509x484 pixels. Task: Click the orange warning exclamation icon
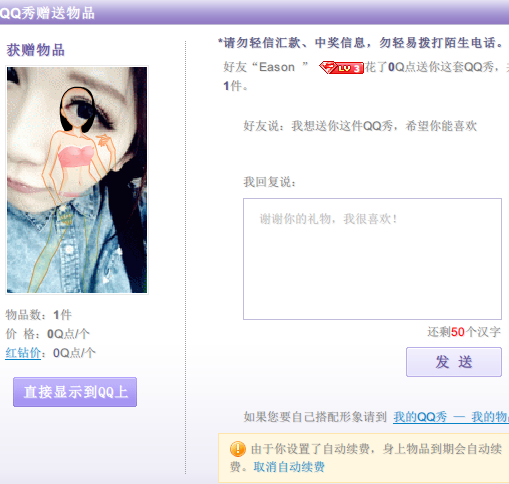238,449
